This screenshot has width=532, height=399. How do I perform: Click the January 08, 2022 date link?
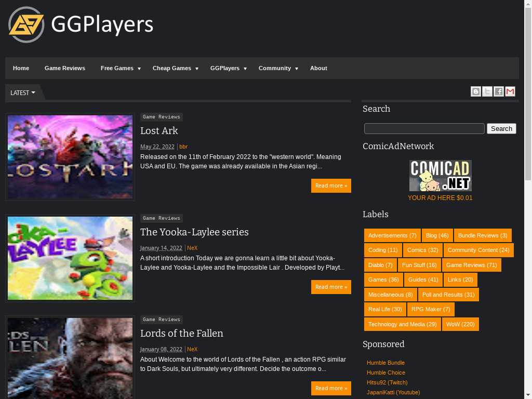161,349
